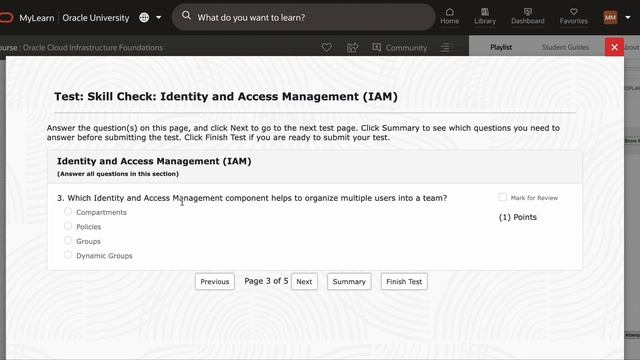Open the language globe icon

[144, 18]
